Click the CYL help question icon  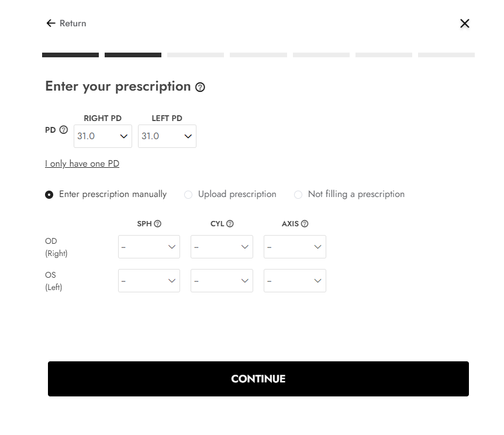tap(230, 224)
